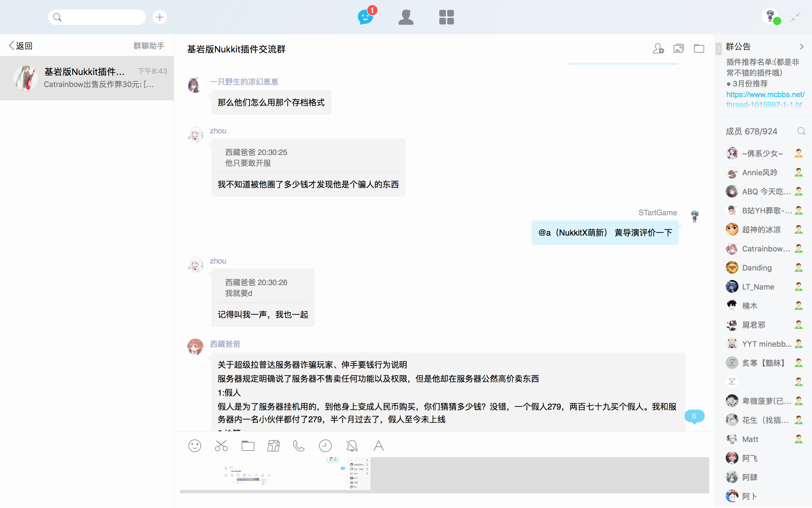Select member Matt

[x=764, y=439]
